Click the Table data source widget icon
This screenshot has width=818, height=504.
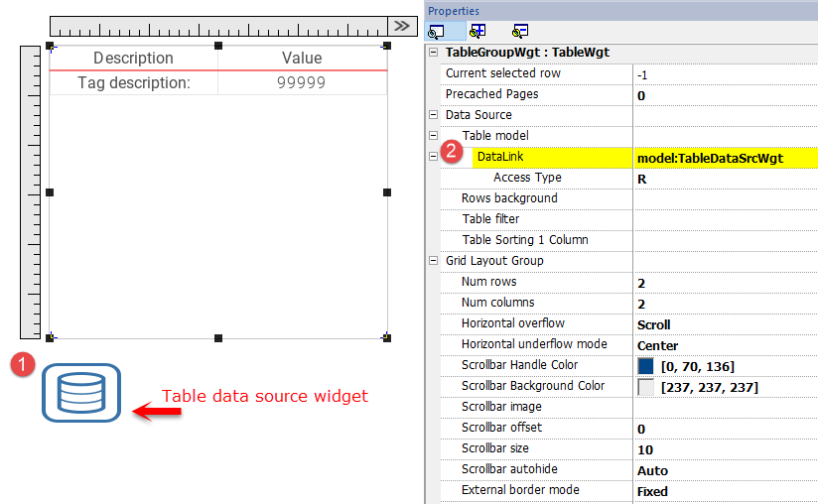pos(80,392)
